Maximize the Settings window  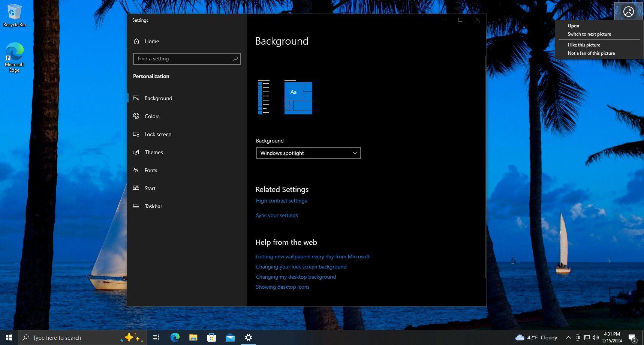pyautogui.click(x=460, y=20)
